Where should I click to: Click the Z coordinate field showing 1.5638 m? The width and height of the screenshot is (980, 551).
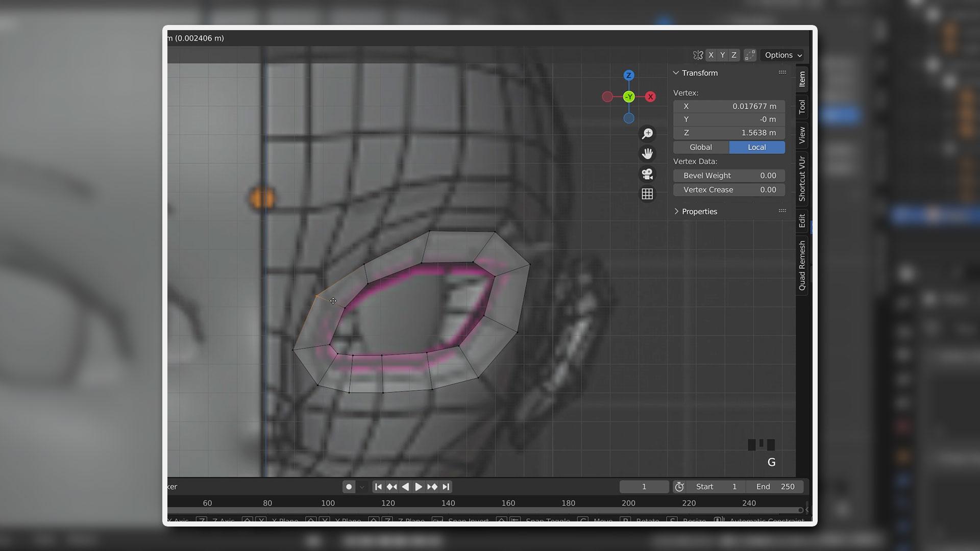[x=729, y=132]
